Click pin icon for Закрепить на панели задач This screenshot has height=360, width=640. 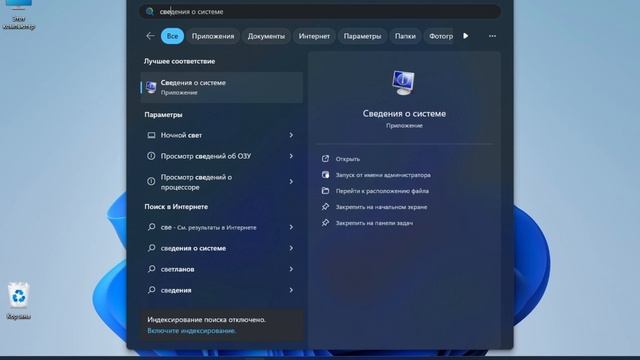(x=325, y=223)
